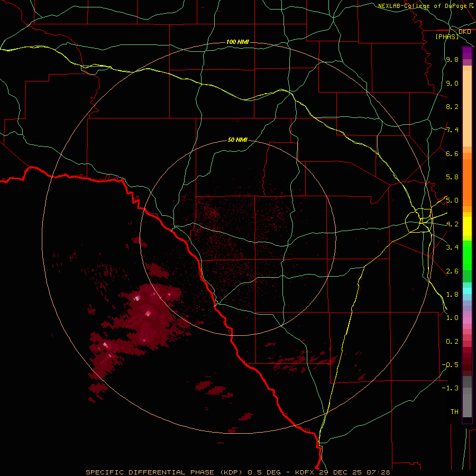The width and height of the screenshot is (476, 476).
Task: Click the Specific Differential Phase (KDP) product title
Action: 164,472
